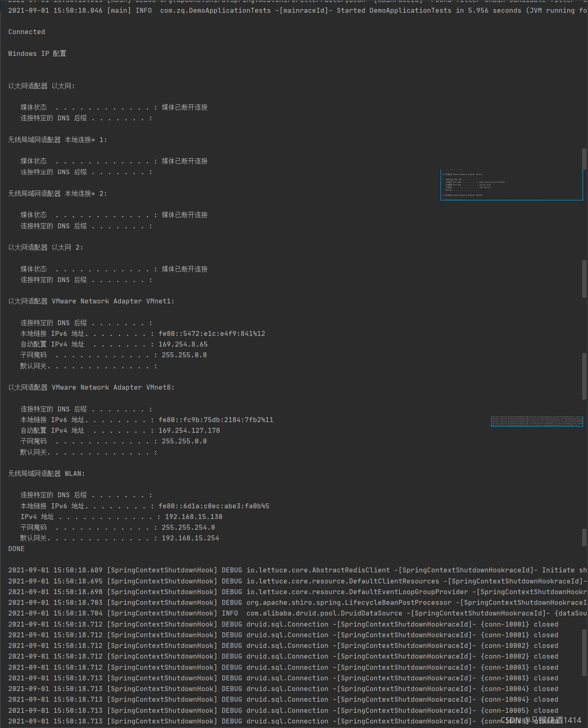Click subnet mask 255.255.0.0 under VMnet1

click(x=184, y=355)
